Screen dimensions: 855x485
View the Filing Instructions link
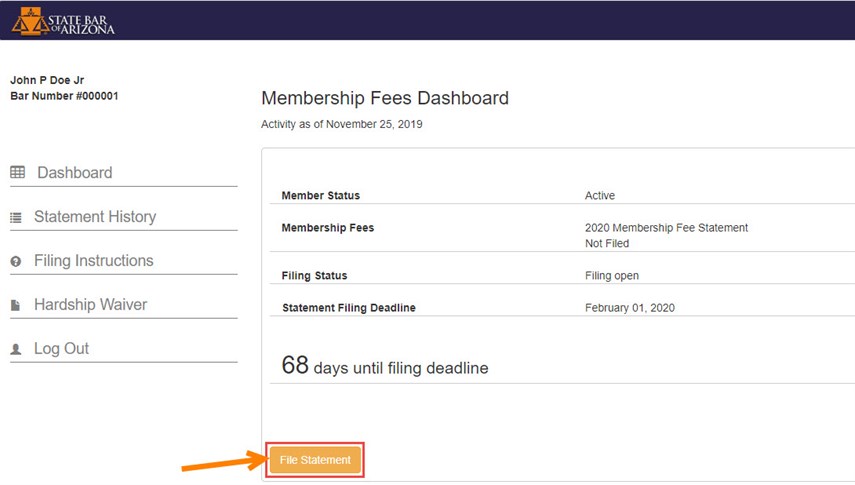(94, 261)
